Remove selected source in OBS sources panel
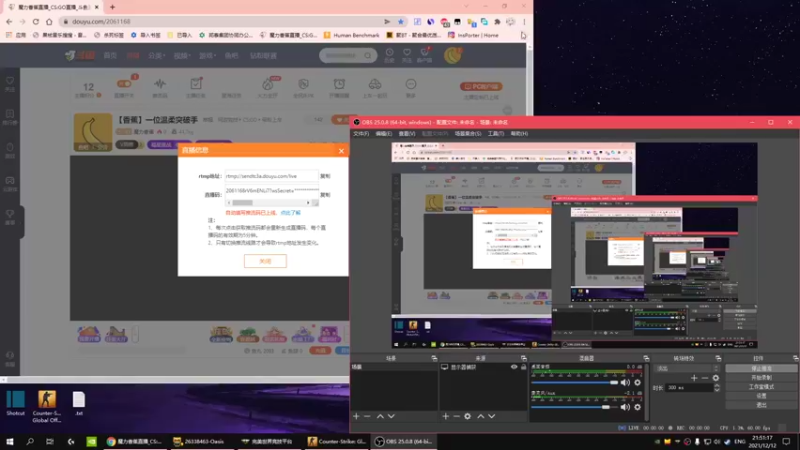Screen dimensions: 800x450 (456, 416)
